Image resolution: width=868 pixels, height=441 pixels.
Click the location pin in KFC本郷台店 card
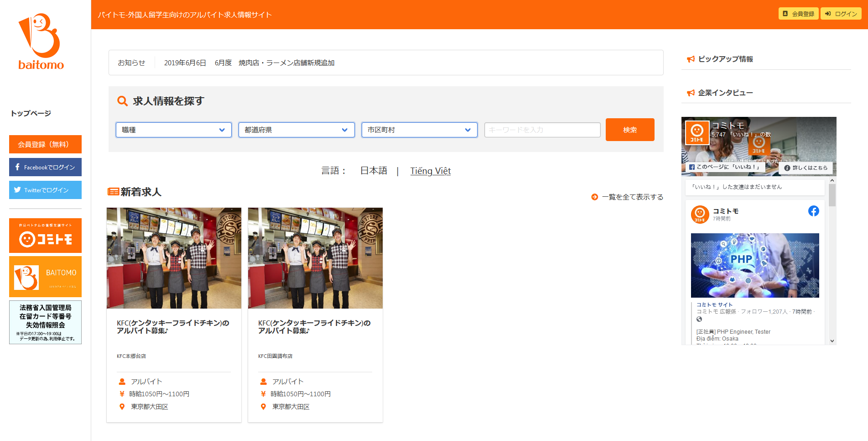pyautogui.click(x=122, y=407)
